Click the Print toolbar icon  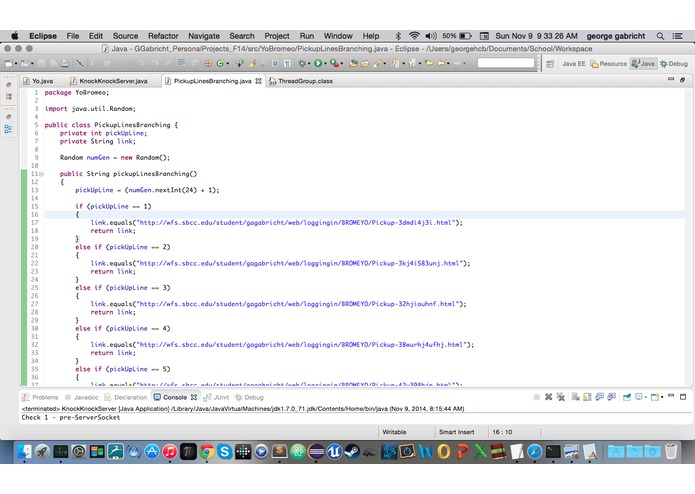[65, 64]
